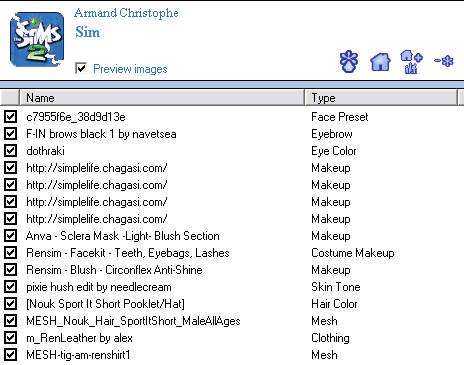Select m_RenLeather by alex entry

click(x=79, y=338)
